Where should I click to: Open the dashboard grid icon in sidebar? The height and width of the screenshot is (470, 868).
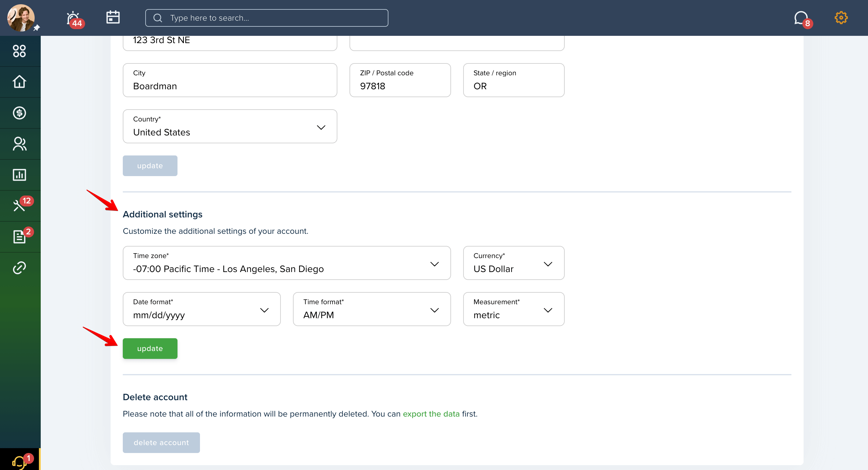(x=19, y=51)
